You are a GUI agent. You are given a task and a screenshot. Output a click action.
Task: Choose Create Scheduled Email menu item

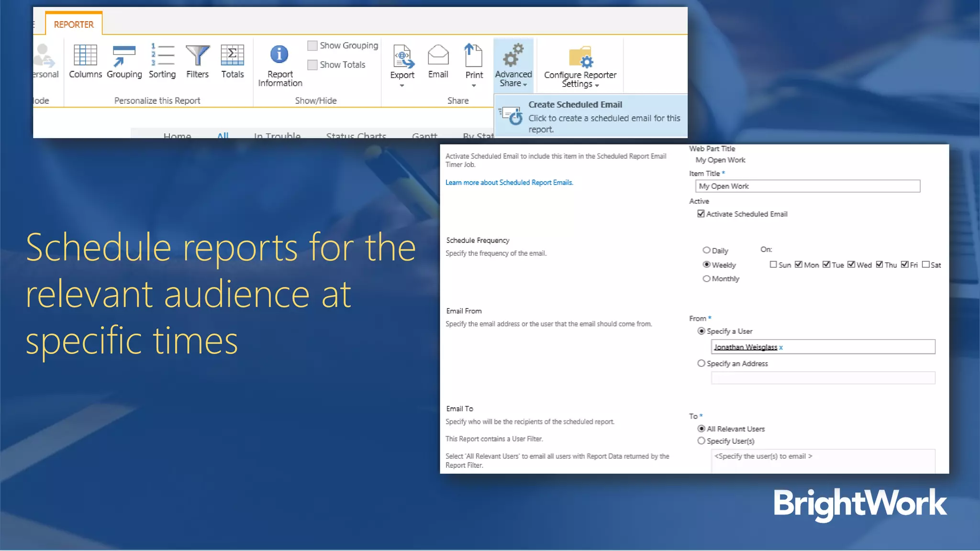(591, 116)
